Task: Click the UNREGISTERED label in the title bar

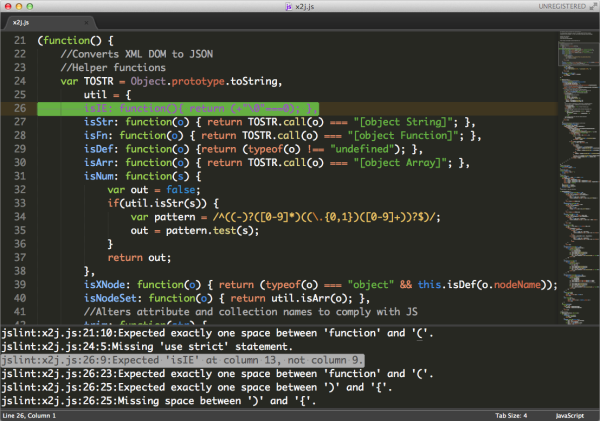Action: pyautogui.click(x=562, y=7)
